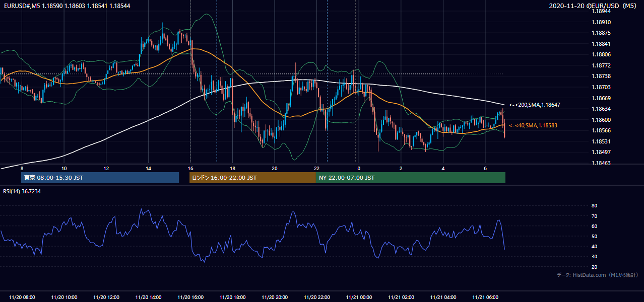Click price level 1.18566 on the axis

point(602,130)
